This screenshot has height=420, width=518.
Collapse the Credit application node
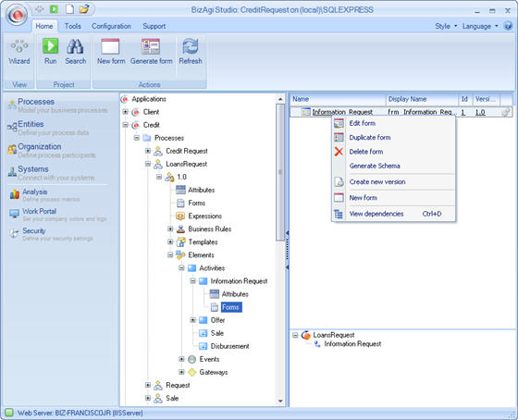click(125, 125)
